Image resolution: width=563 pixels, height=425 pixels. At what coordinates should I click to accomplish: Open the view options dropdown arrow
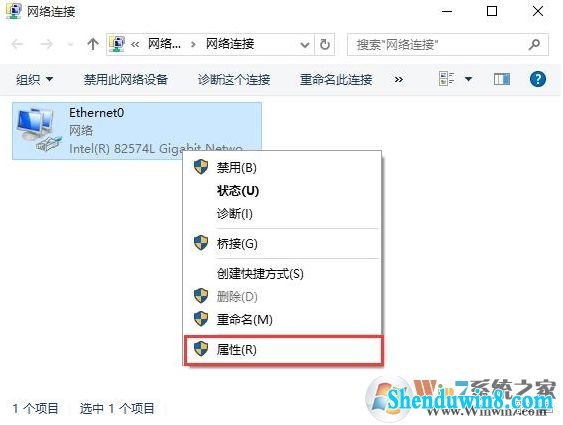pyautogui.click(x=469, y=79)
